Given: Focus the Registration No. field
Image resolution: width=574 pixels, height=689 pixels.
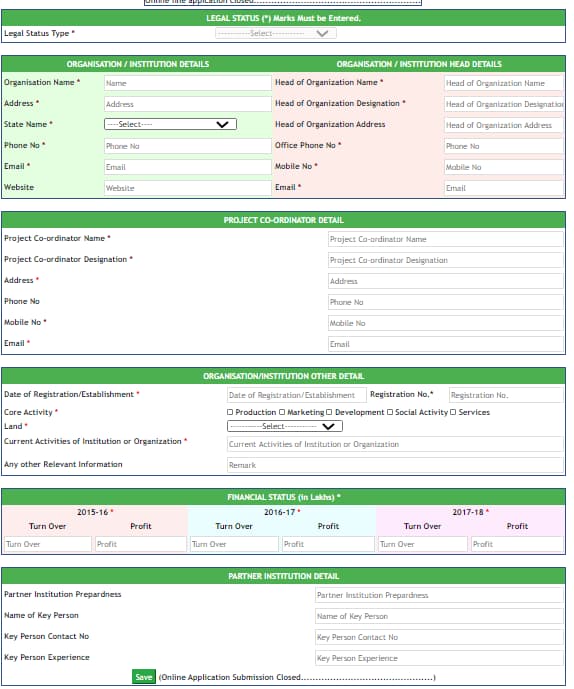Looking at the screenshot, I should coord(506,395).
